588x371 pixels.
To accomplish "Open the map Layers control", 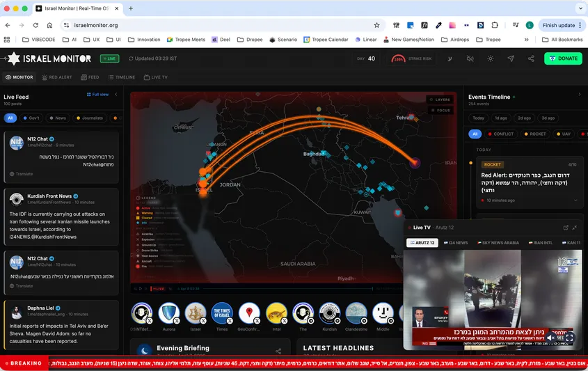I will point(440,100).
